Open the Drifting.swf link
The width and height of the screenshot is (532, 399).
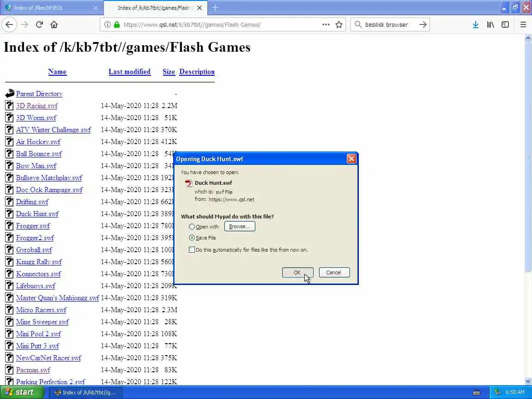[32, 202]
